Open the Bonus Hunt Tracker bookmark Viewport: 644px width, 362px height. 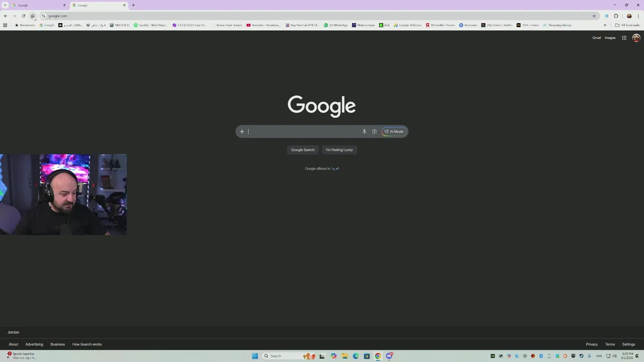click(x=227, y=25)
